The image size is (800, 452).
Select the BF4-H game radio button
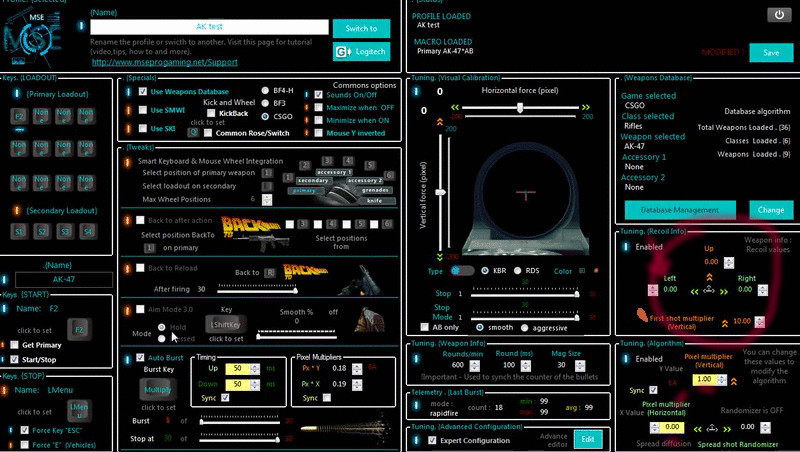(265, 90)
